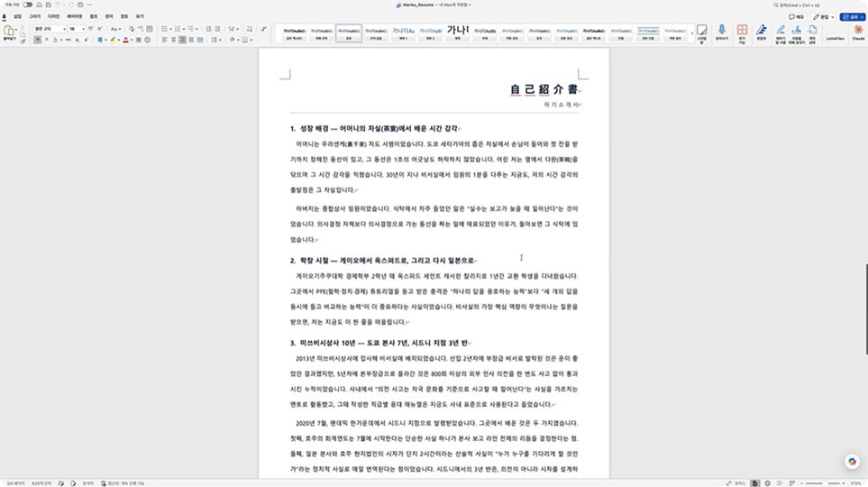Toggle the AutoSave switch
Image resolution: width=868 pixels, height=487 pixels.
pyautogui.click(x=27, y=5)
